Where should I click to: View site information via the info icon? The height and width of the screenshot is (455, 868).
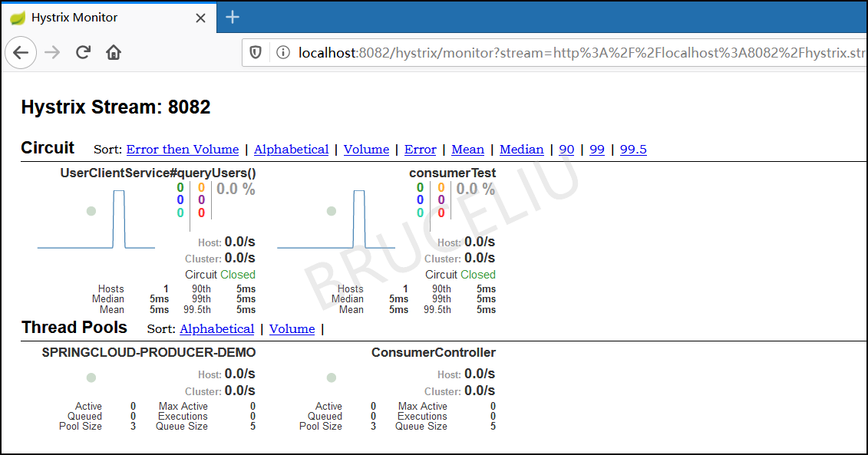click(283, 53)
